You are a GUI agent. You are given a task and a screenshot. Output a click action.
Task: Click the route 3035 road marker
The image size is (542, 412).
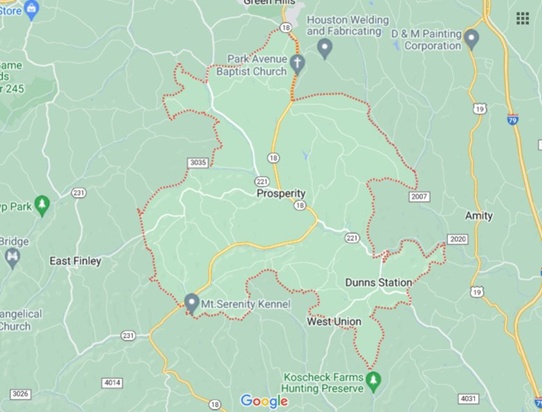[x=198, y=162]
